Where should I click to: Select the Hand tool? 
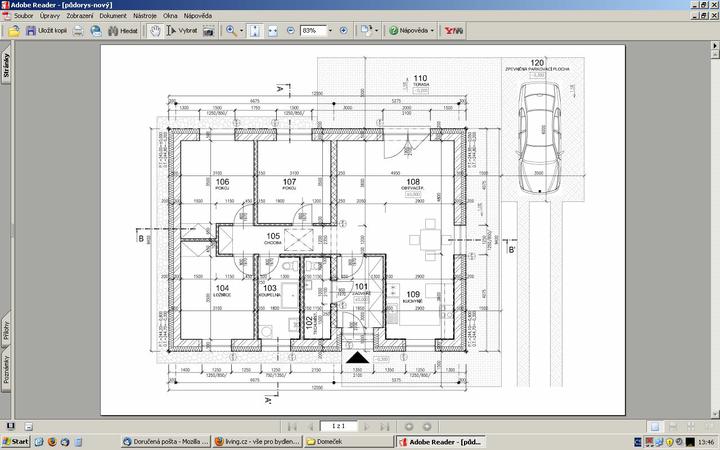156,31
